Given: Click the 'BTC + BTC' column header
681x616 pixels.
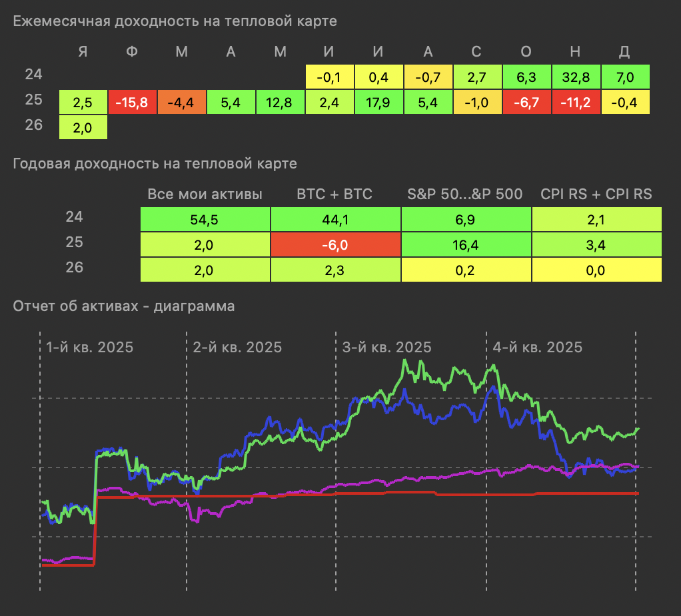Looking at the screenshot, I should 335,194.
